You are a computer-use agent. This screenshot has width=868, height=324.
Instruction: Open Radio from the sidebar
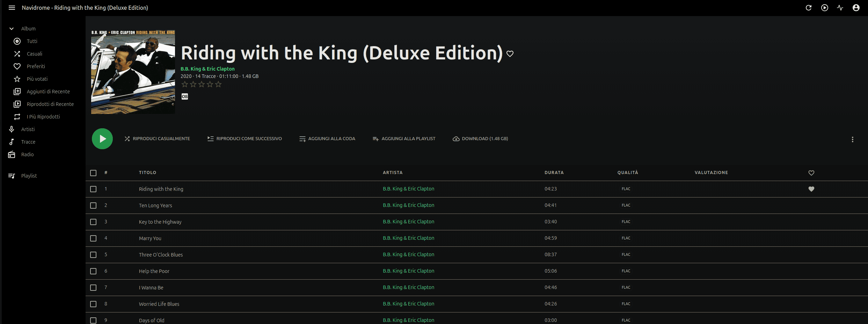coord(27,154)
